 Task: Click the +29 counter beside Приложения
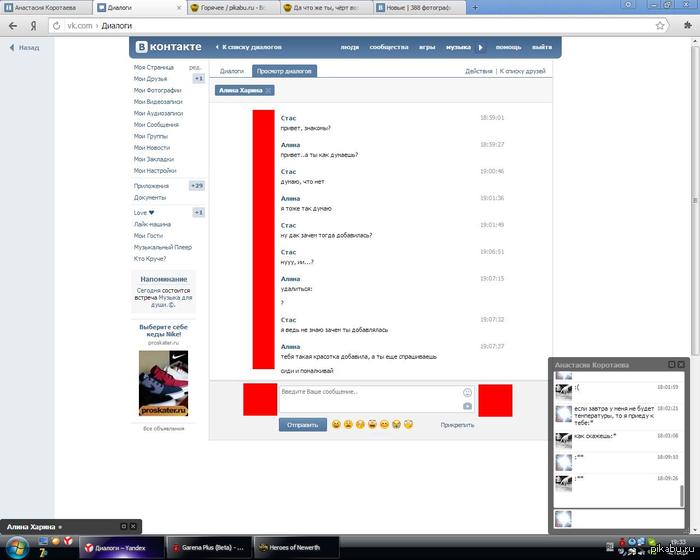point(197,186)
